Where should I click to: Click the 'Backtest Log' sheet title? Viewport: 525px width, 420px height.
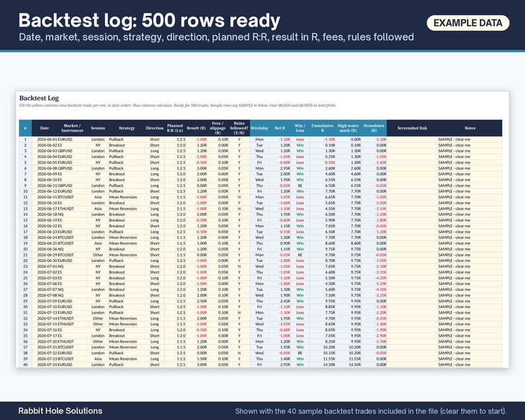pos(39,98)
